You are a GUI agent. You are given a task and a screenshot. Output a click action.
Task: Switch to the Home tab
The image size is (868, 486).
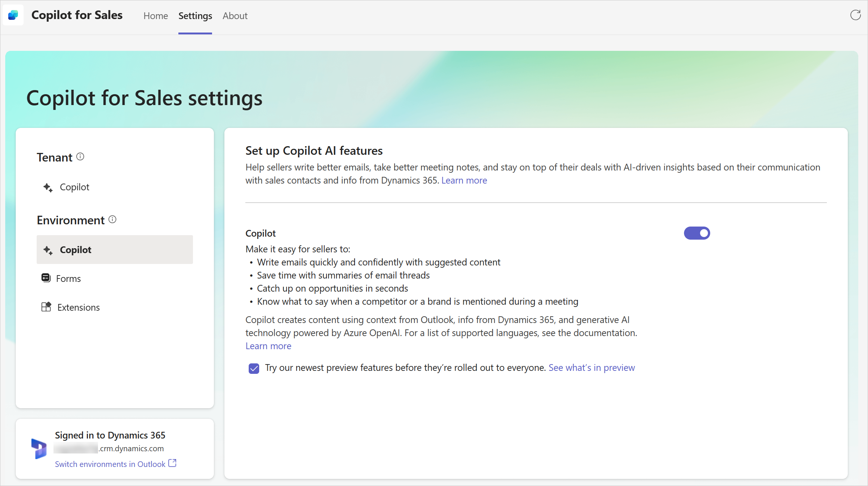156,16
